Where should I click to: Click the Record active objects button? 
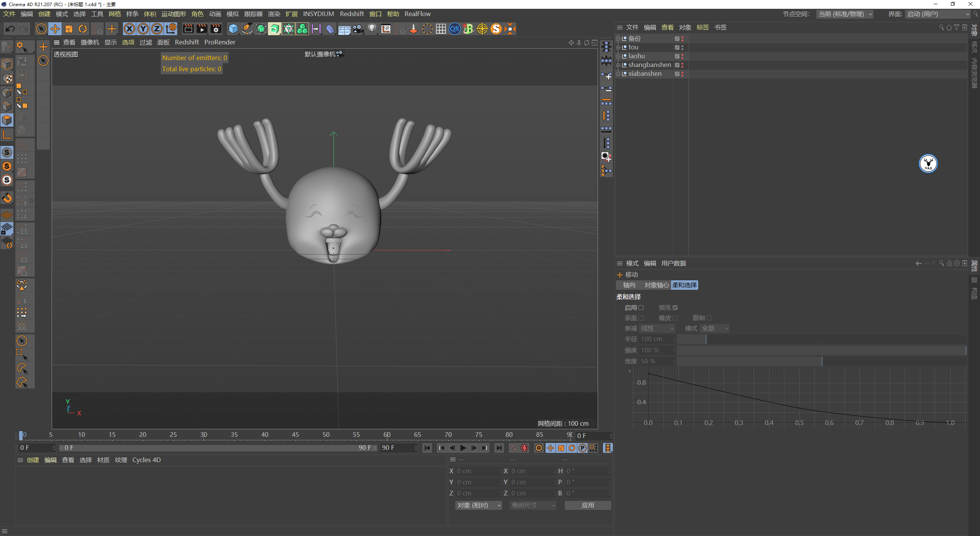(514, 448)
